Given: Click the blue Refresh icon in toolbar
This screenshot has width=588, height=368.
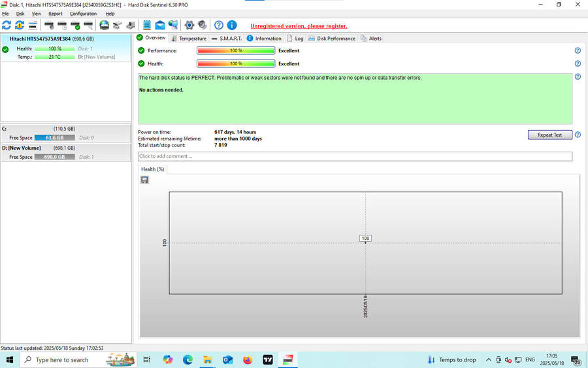Looking at the screenshot, I should click(7, 25).
